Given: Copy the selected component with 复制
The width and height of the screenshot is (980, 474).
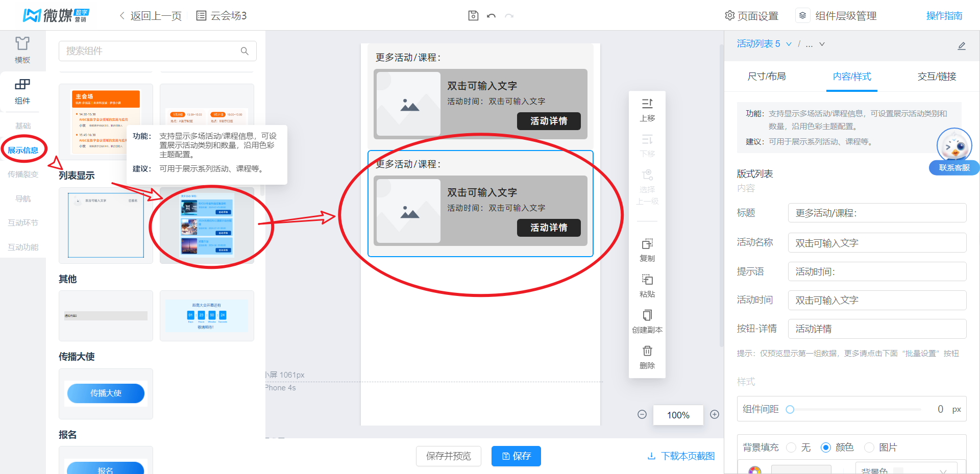Looking at the screenshot, I should click(x=647, y=250).
